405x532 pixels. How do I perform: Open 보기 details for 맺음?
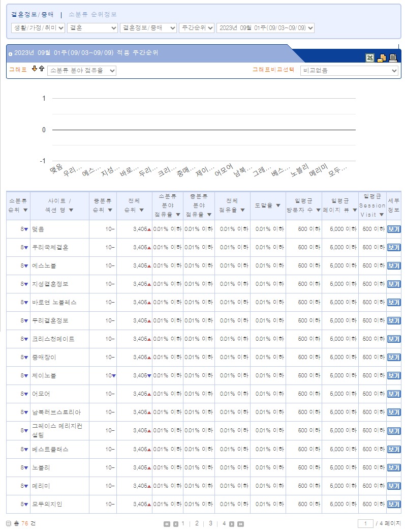(x=393, y=229)
